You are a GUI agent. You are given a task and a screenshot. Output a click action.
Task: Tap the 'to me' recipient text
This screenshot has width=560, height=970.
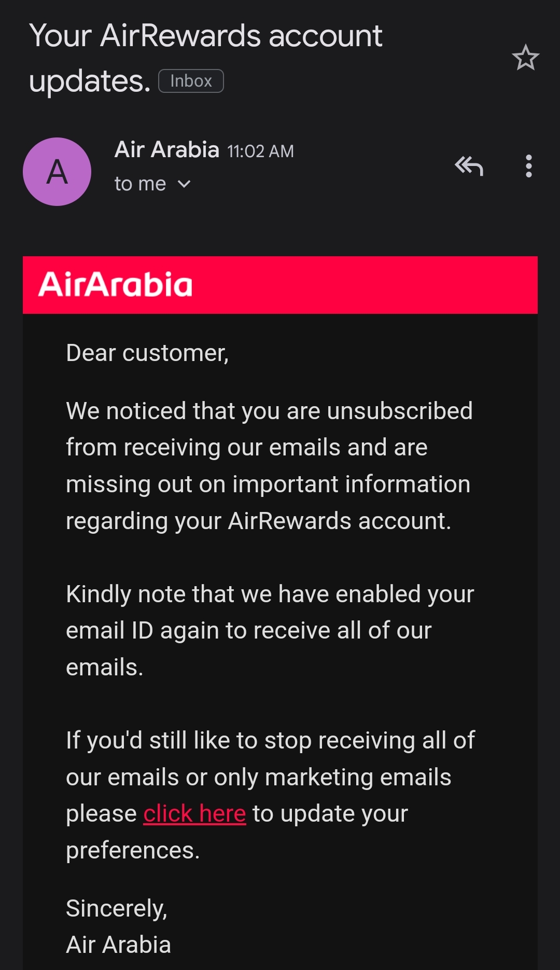click(x=140, y=184)
